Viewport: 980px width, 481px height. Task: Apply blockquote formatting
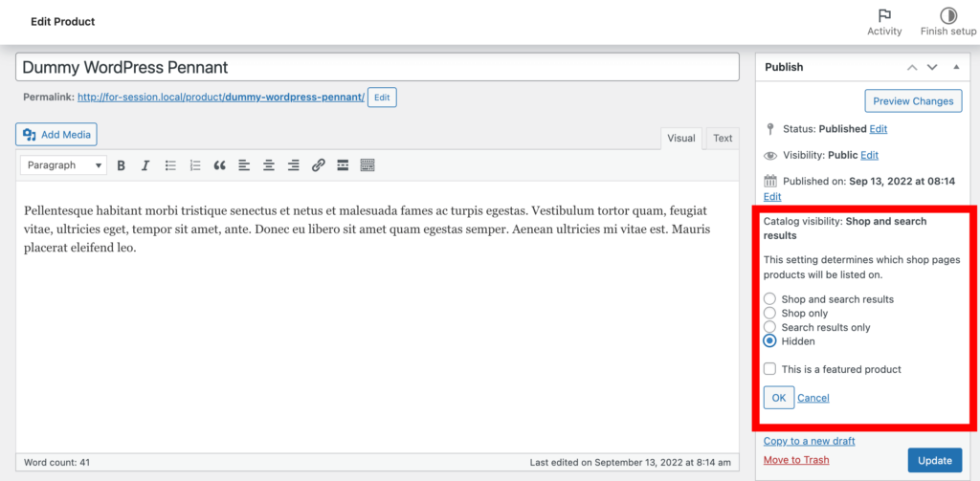tap(219, 165)
